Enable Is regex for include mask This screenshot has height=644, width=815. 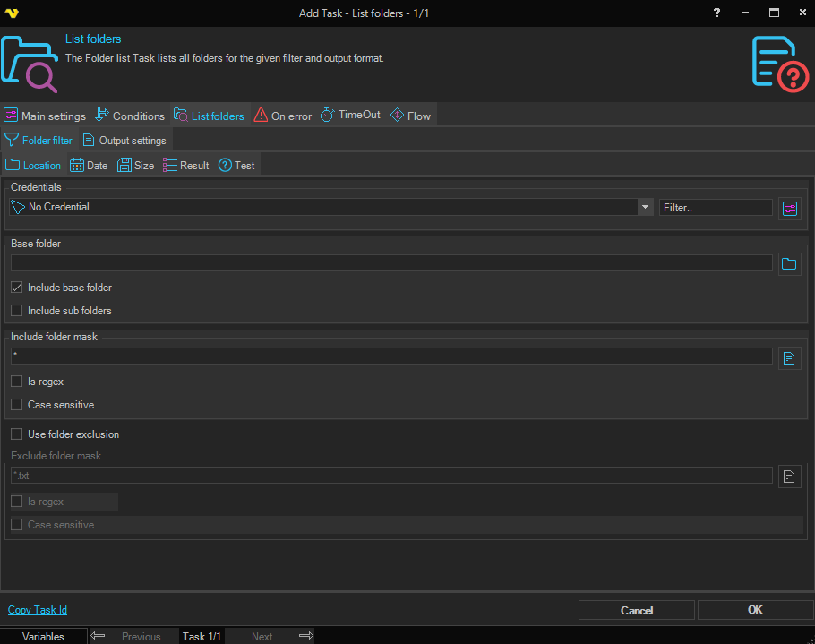click(17, 382)
